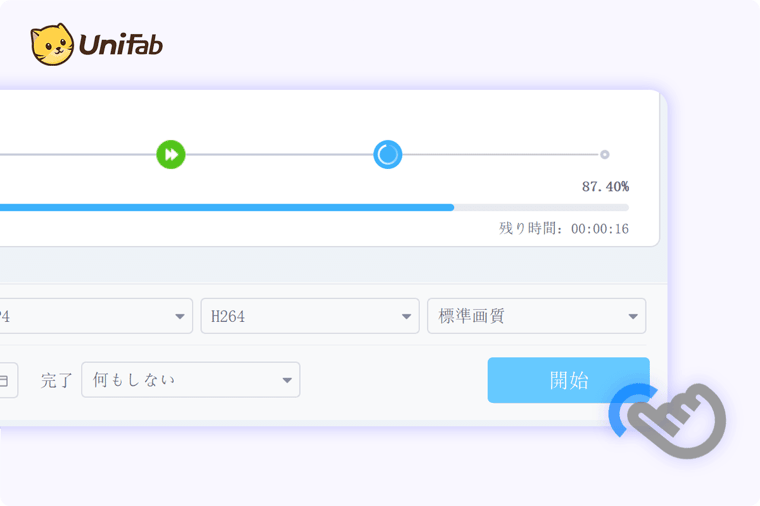760x506 pixels.
Task: Select the small grey end-point circle marker
Action: pyautogui.click(x=604, y=155)
